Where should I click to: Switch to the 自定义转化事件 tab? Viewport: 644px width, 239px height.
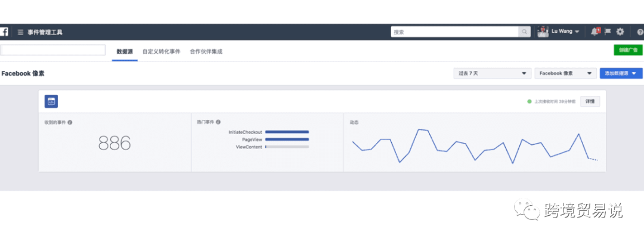pyautogui.click(x=162, y=52)
